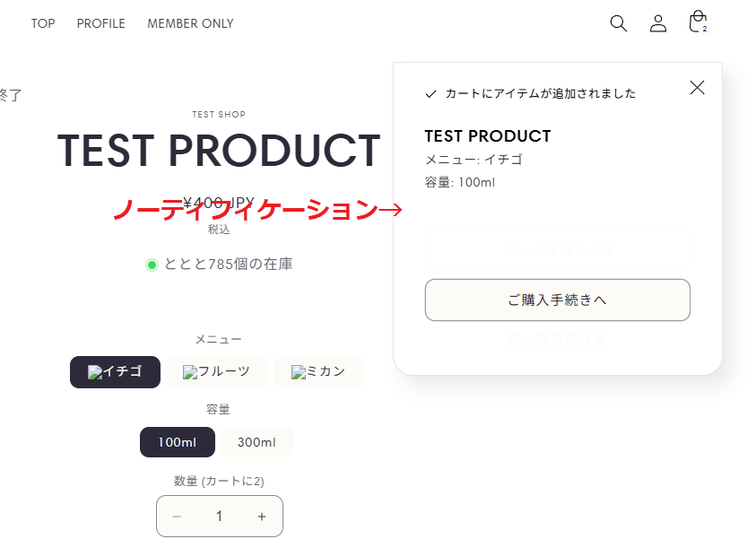Increase quantity with the plus button
Screen dimensions: 756x539
(x=262, y=517)
